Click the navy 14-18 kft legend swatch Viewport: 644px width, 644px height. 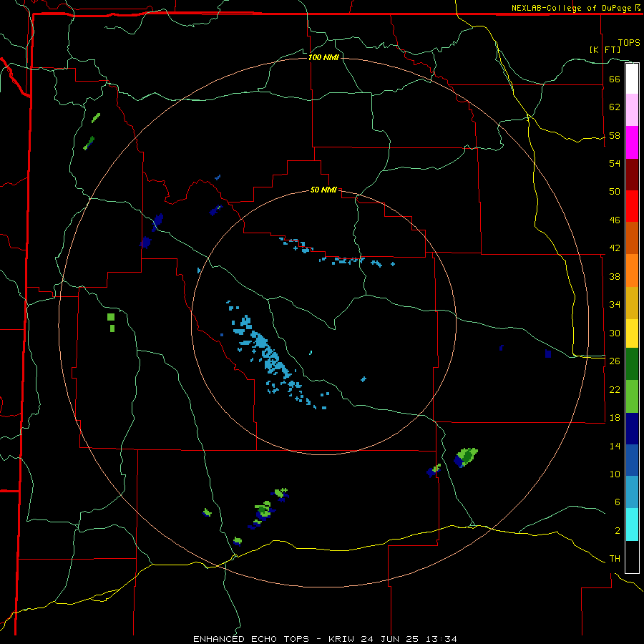(x=632, y=429)
